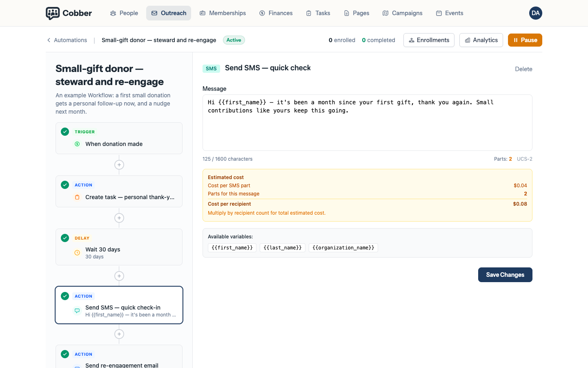The height and width of the screenshot is (368, 588).
Task: Open the Tasks page
Action: pos(318,13)
